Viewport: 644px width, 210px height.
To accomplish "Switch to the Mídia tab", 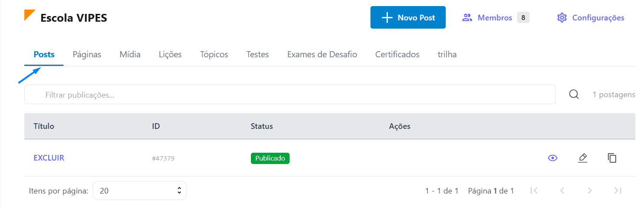I will coord(130,55).
